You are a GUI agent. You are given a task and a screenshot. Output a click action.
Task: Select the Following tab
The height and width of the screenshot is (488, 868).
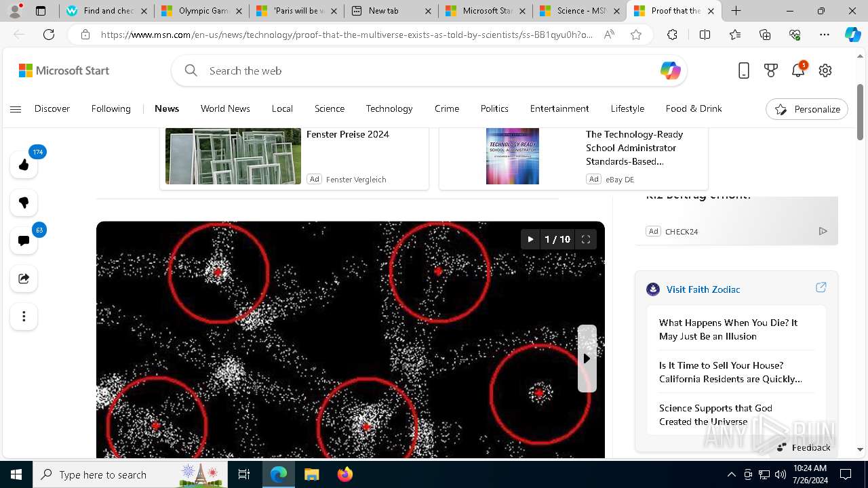click(111, 108)
